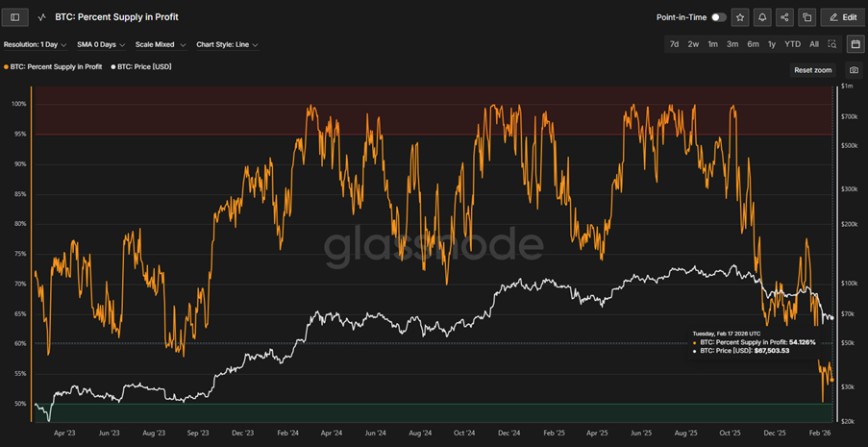This screenshot has height=447, width=868.
Task: Toggle the sidebar panel icon
Action: pyautogui.click(x=15, y=17)
